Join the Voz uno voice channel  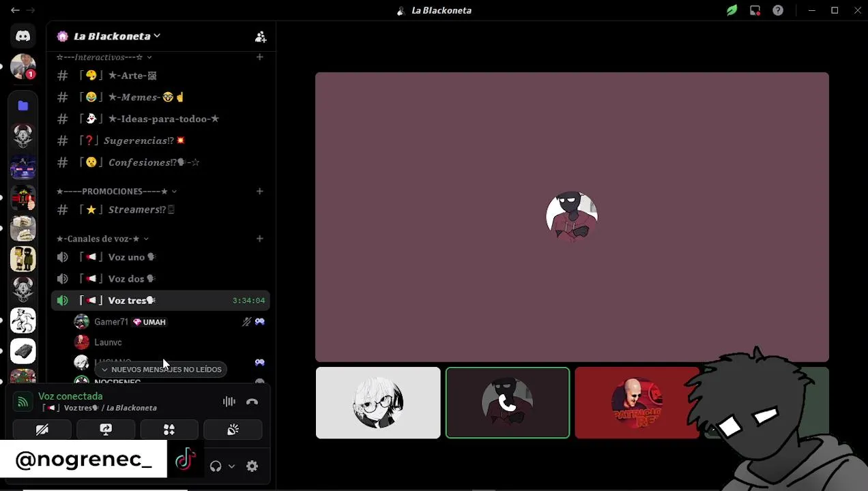click(161, 257)
